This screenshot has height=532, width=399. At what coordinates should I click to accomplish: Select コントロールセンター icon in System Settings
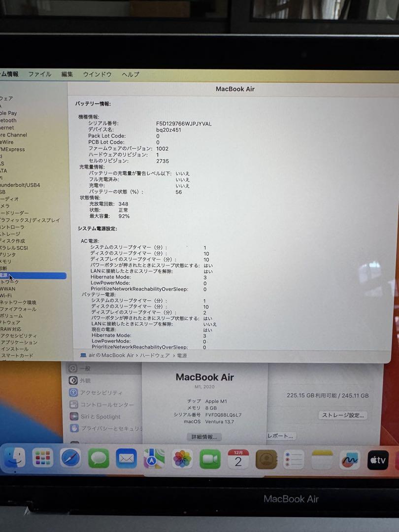(x=74, y=404)
